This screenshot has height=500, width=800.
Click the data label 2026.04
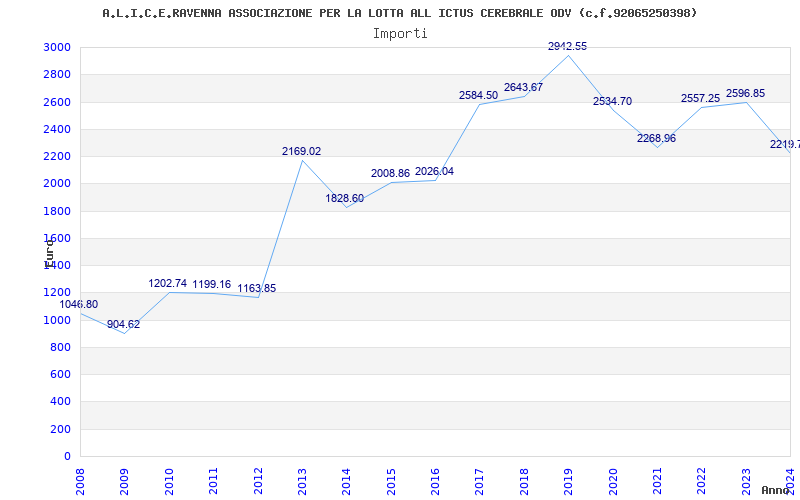tap(434, 171)
